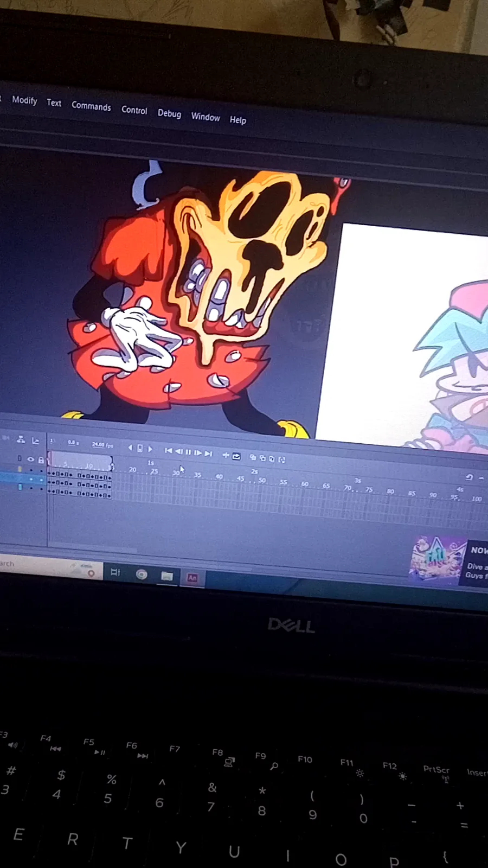The width and height of the screenshot is (488, 868).
Task: Toggle onion skin outlines
Action: coord(262,458)
